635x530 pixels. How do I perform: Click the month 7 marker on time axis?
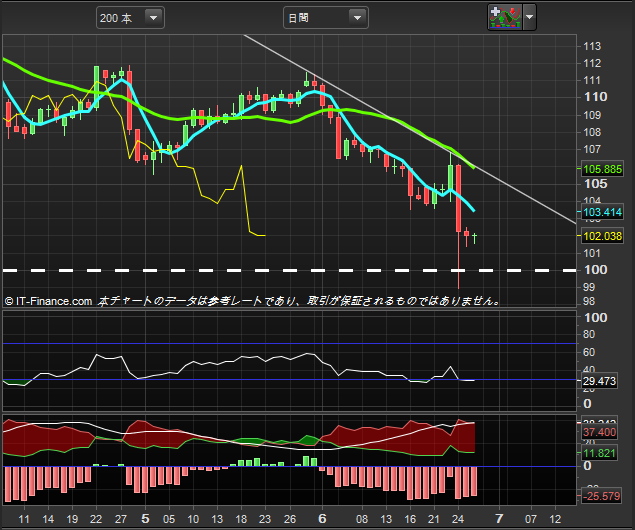click(x=499, y=519)
